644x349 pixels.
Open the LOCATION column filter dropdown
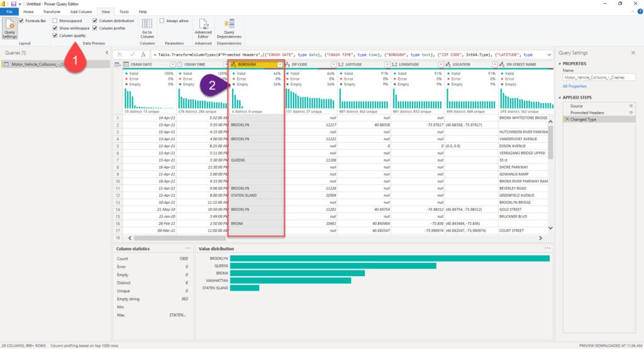pos(494,65)
